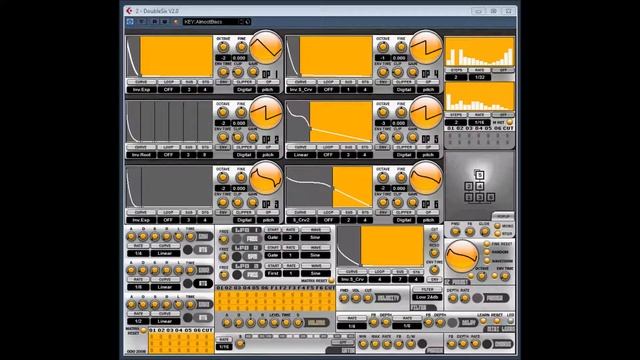Screen dimensions: 640x360
Task: Click the third envelope rate value 1/2
Action: [138, 321]
